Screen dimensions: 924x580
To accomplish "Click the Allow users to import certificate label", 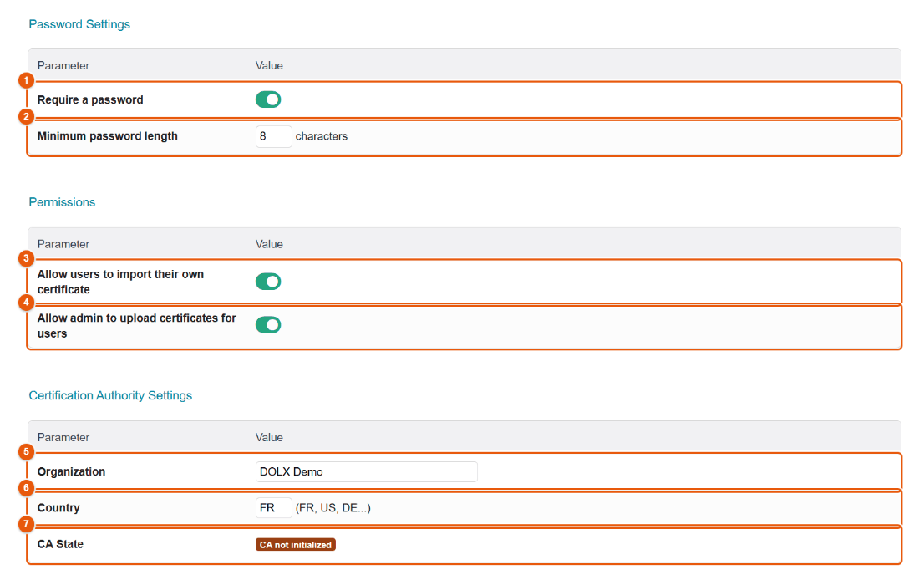I will (121, 282).
